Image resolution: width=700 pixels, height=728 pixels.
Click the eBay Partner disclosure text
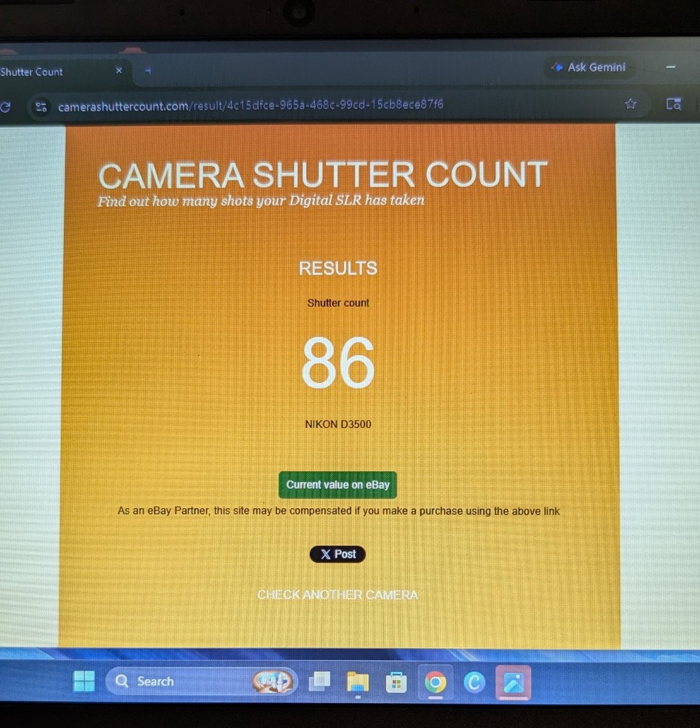(x=339, y=511)
